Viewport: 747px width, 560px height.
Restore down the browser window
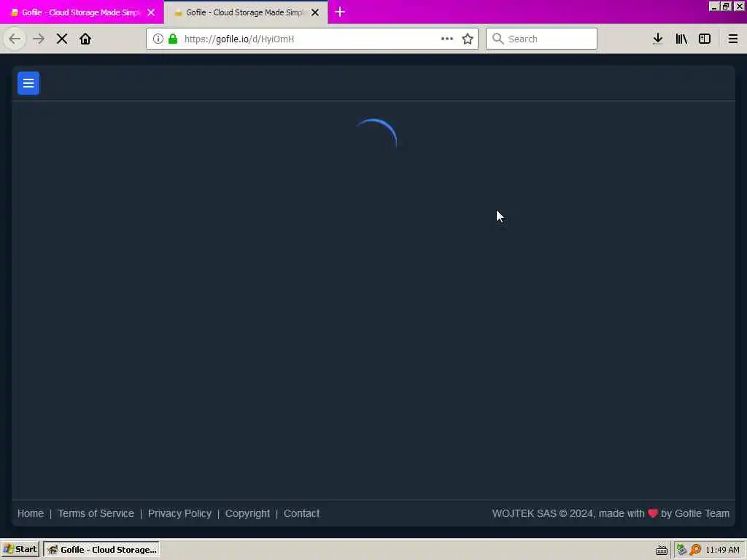click(726, 6)
